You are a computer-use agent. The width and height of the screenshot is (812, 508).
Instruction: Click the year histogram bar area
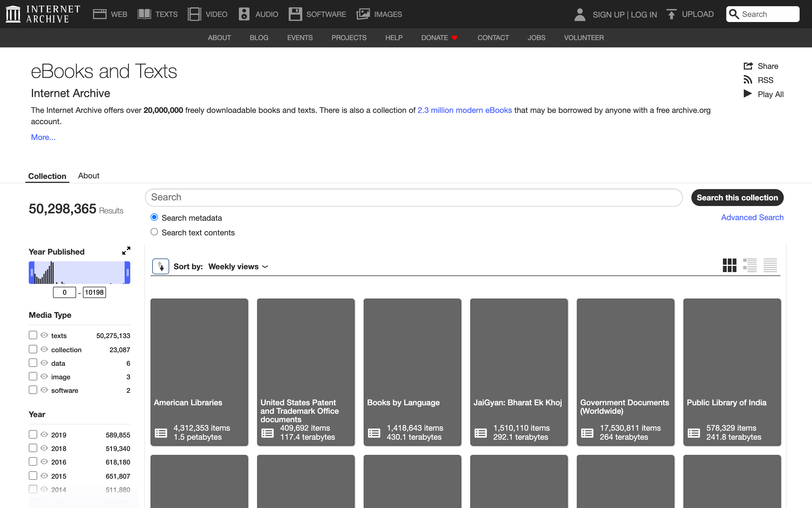coord(80,272)
